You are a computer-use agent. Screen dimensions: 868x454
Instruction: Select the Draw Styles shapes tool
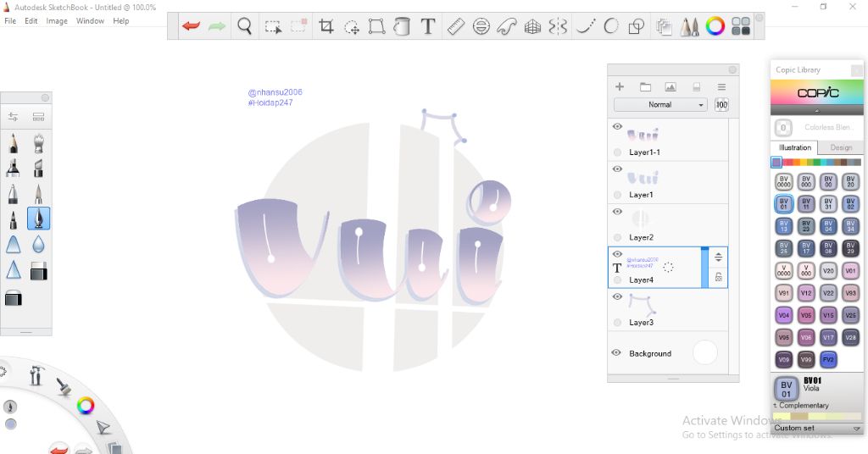click(637, 26)
